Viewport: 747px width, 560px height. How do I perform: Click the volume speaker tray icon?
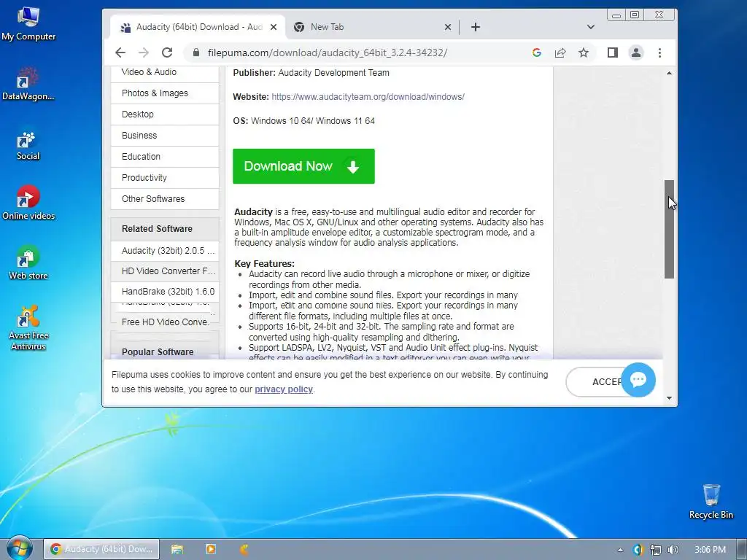pyautogui.click(x=673, y=550)
